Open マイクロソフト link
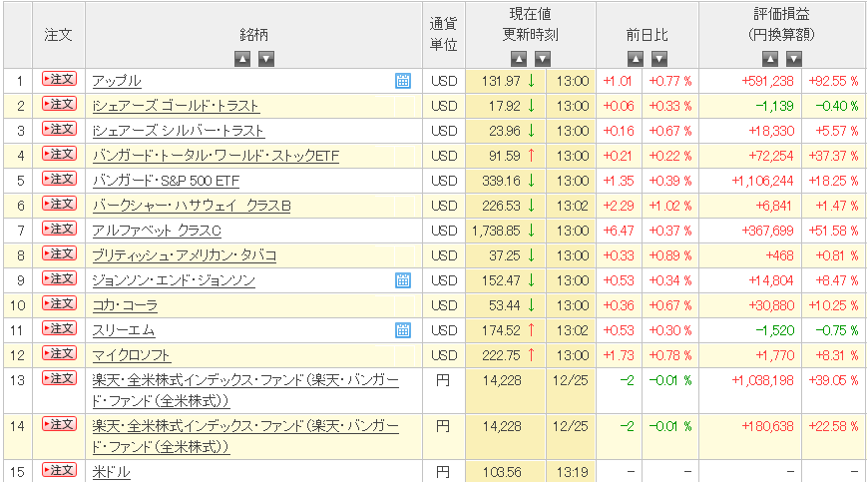 click(131, 355)
